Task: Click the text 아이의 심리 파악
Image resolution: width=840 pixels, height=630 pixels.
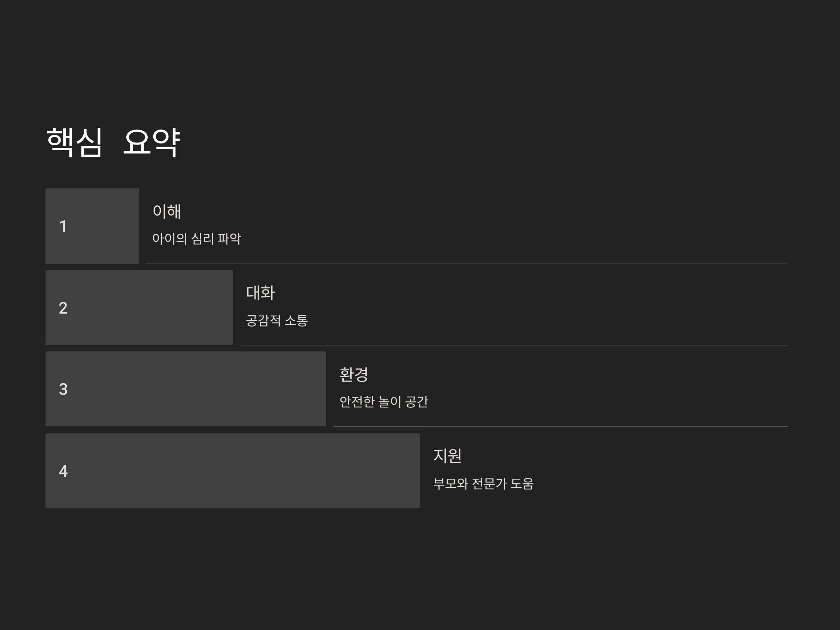Action: point(196,238)
